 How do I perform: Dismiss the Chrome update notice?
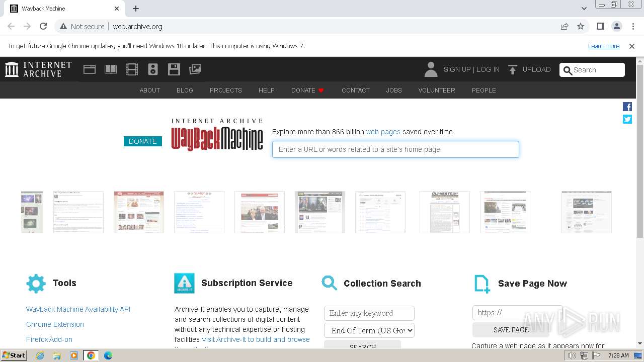[x=632, y=46]
